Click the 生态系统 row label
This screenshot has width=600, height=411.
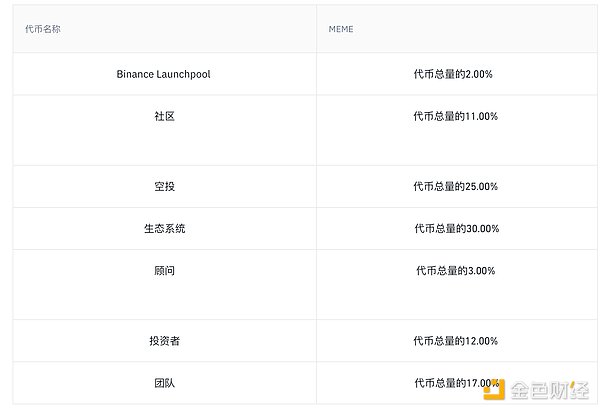click(x=164, y=228)
